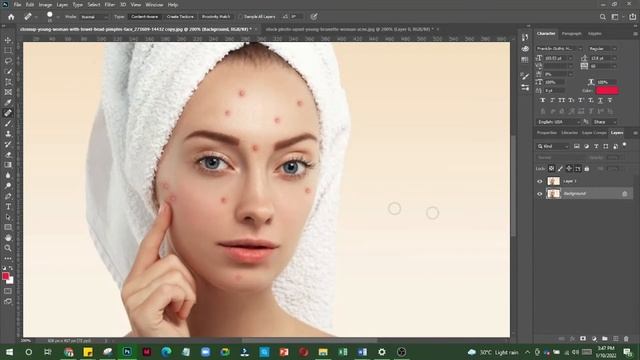Select the Path Selection tool

[x=8, y=217]
